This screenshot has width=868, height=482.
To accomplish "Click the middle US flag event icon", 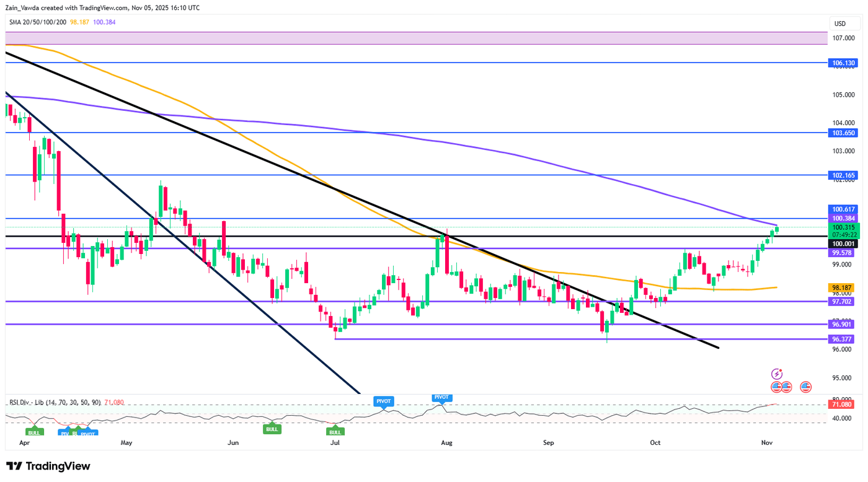I will point(786,387).
